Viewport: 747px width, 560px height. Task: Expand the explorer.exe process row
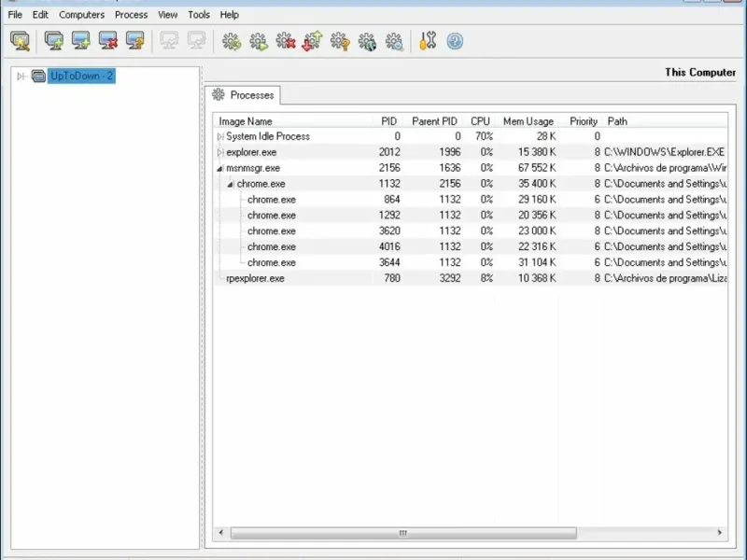click(x=220, y=152)
